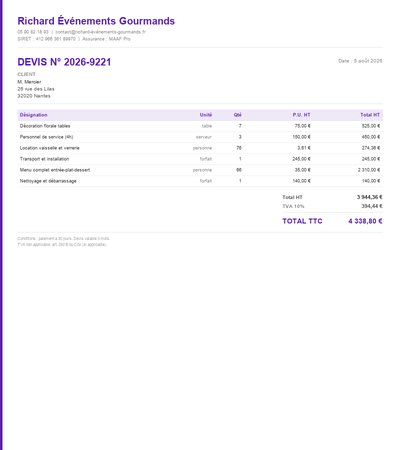
Task: Click the 'Total HT' column header
Action: 370,115
